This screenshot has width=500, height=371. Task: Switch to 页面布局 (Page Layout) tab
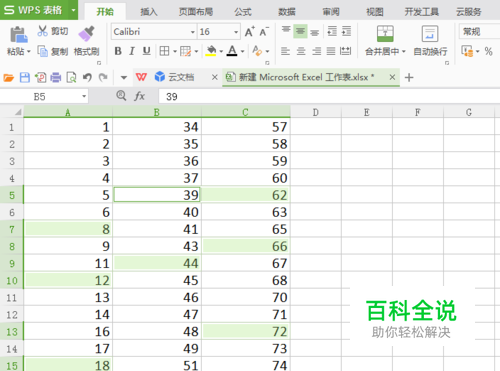196,12
